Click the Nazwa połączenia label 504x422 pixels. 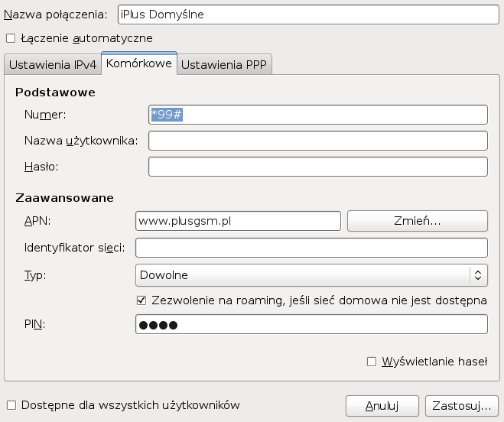(58, 14)
